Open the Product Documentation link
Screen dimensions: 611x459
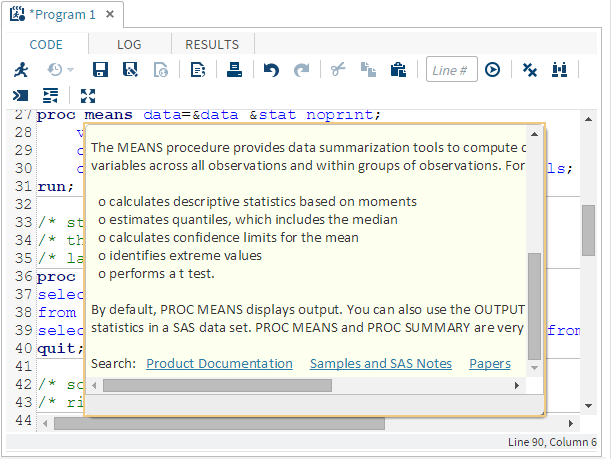(x=219, y=364)
